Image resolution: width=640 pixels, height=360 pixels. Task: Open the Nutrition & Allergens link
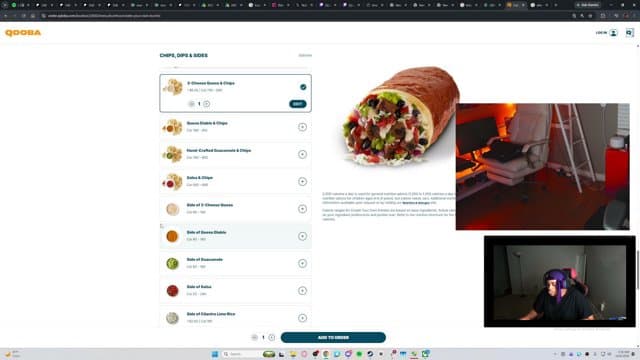tap(416, 203)
